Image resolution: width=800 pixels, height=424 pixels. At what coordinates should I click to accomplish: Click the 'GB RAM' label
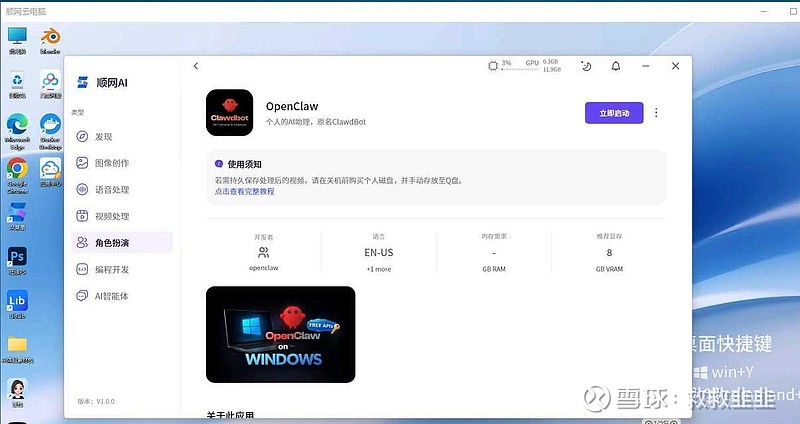click(x=494, y=269)
